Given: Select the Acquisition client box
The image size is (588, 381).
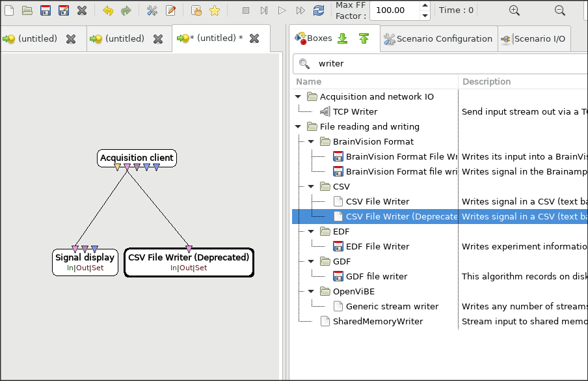Looking at the screenshot, I should 137,158.
